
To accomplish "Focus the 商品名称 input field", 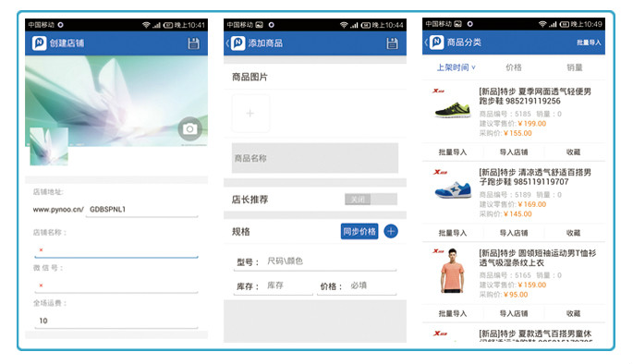I will click(315, 158).
